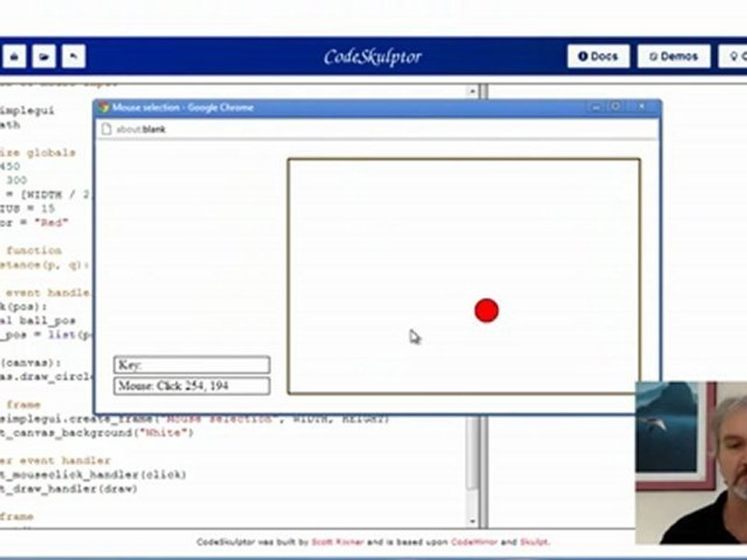Click the editor vertical scrollbar thumb
Viewport: 747px width, 560px height.
coord(472,453)
